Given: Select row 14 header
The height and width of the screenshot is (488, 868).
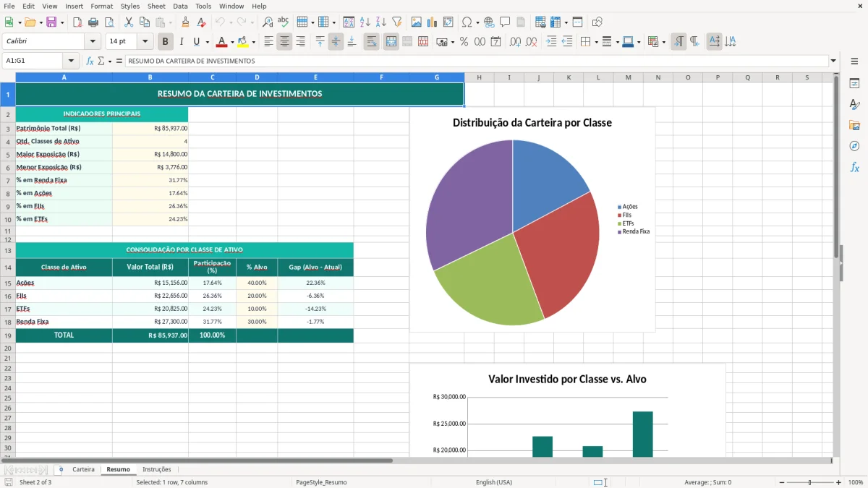Looking at the screenshot, I should click(x=8, y=267).
